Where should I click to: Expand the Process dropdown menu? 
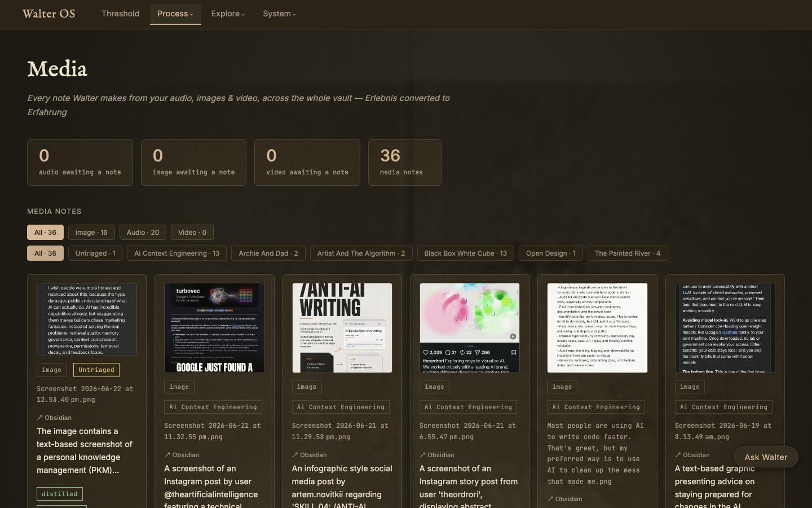click(175, 14)
